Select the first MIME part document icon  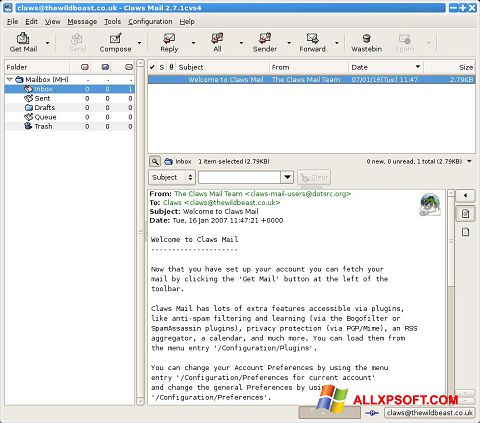465,214
